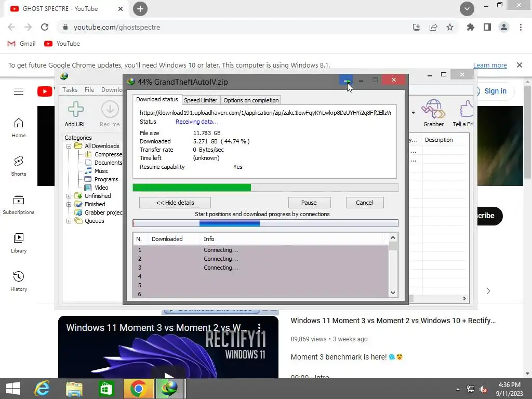Open Library in YouTube sidebar
The image size is (532, 399).
click(19, 243)
